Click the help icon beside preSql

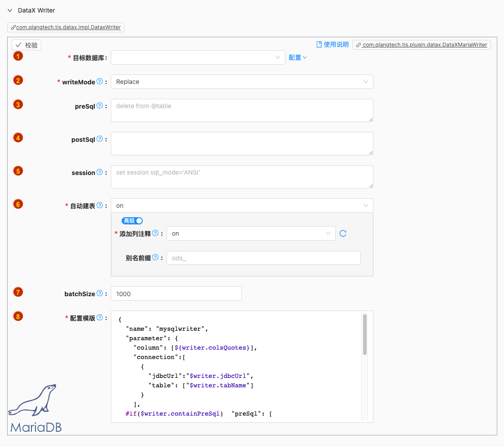100,106
